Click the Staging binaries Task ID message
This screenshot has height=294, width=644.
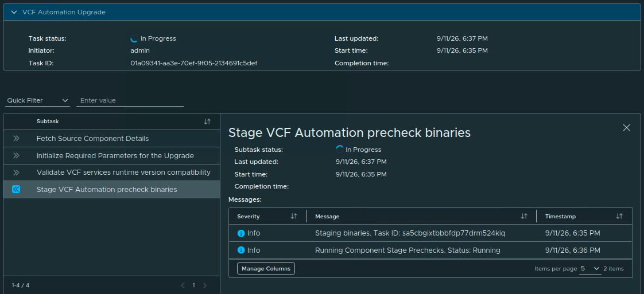click(x=410, y=233)
